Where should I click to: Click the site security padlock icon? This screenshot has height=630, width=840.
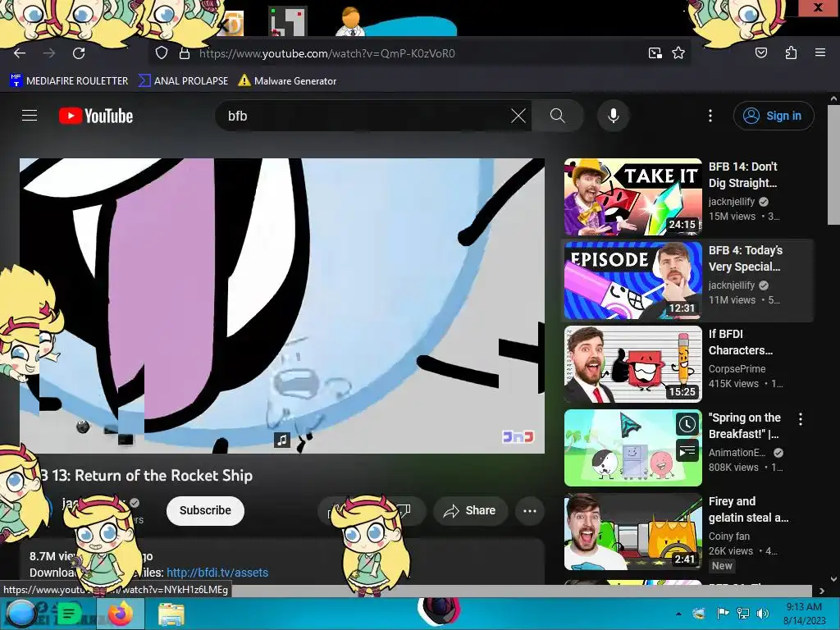point(185,53)
